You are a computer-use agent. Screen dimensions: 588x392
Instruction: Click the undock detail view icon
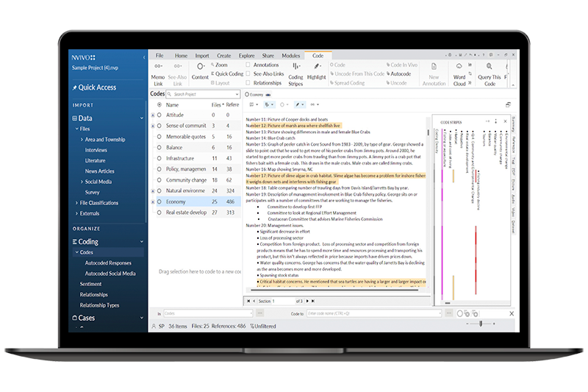point(508,104)
